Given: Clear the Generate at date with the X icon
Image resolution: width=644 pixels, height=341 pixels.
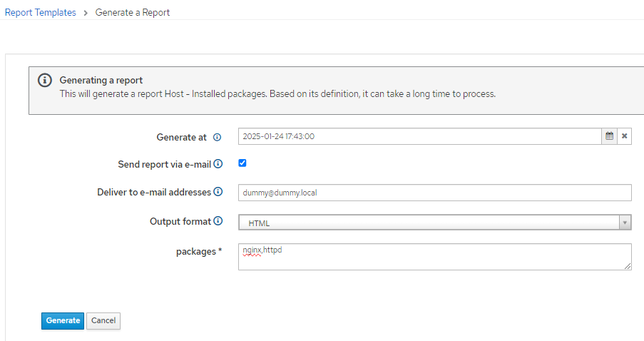Looking at the screenshot, I should [624, 136].
